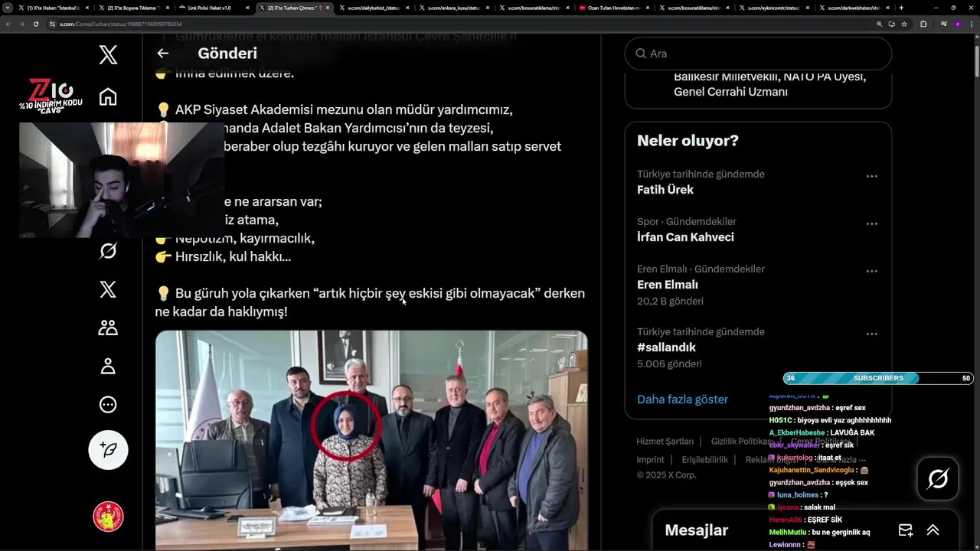
Task: Open the group photo in the post
Action: click(x=371, y=440)
